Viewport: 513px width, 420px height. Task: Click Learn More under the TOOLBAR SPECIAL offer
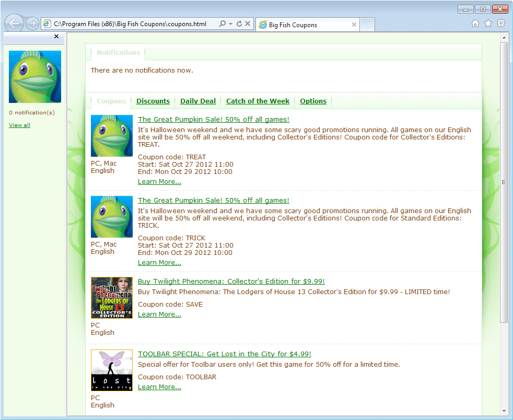tap(159, 387)
